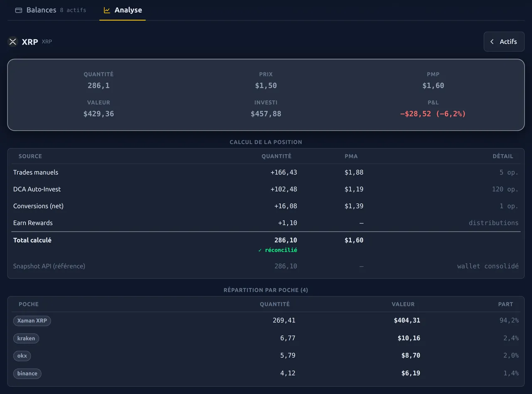Image resolution: width=532 pixels, height=394 pixels.
Task: Select the kraken pocket badge
Action: [x=26, y=338]
